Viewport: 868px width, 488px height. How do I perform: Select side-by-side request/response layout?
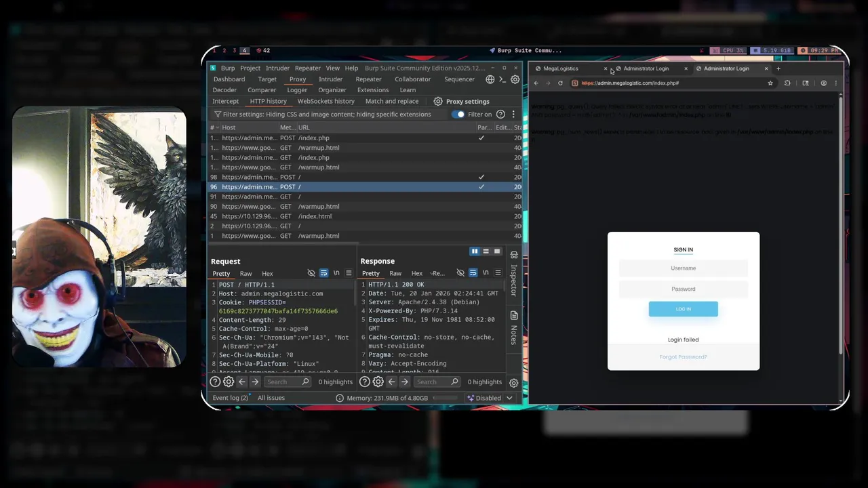475,251
